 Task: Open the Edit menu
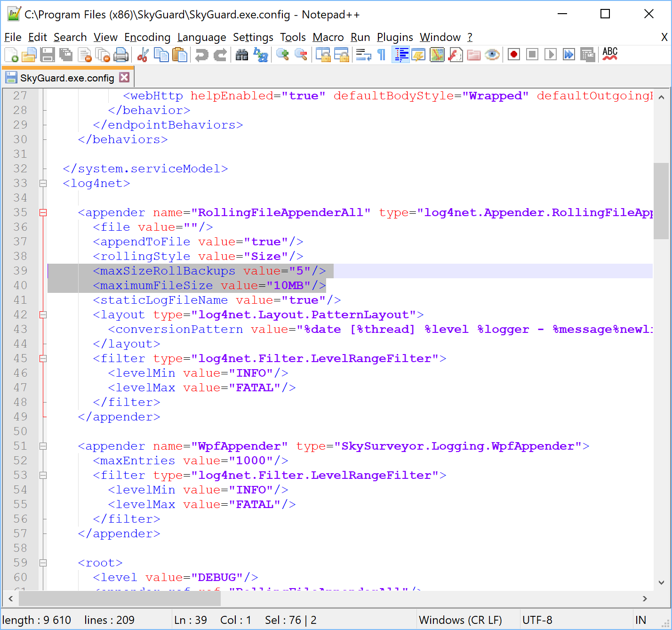tap(38, 37)
